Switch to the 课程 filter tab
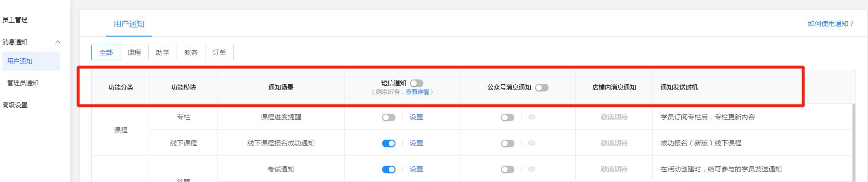The height and width of the screenshot is (182, 868). [x=134, y=52]
